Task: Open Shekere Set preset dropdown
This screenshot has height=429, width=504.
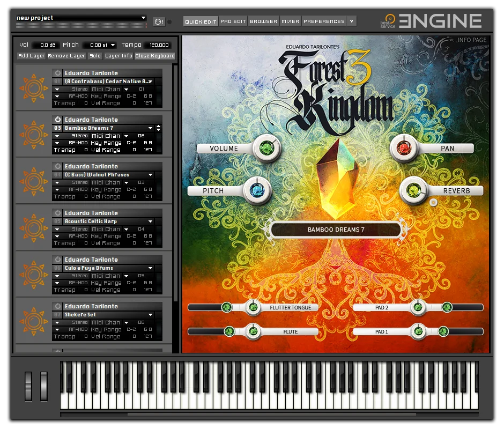Action: click(150, 315)
